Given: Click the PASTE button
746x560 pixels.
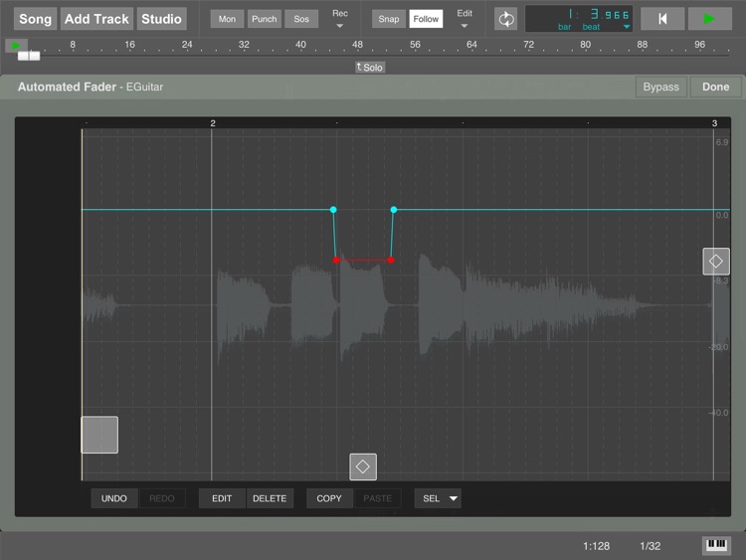Looking at the screenshot, I should pyautogui.click(x=378, y=498).
